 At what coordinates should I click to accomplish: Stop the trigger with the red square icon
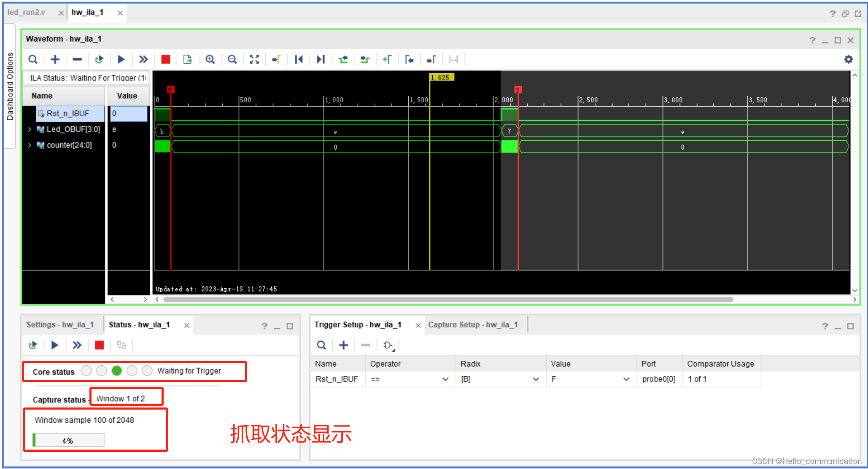[x=165, y=59]
